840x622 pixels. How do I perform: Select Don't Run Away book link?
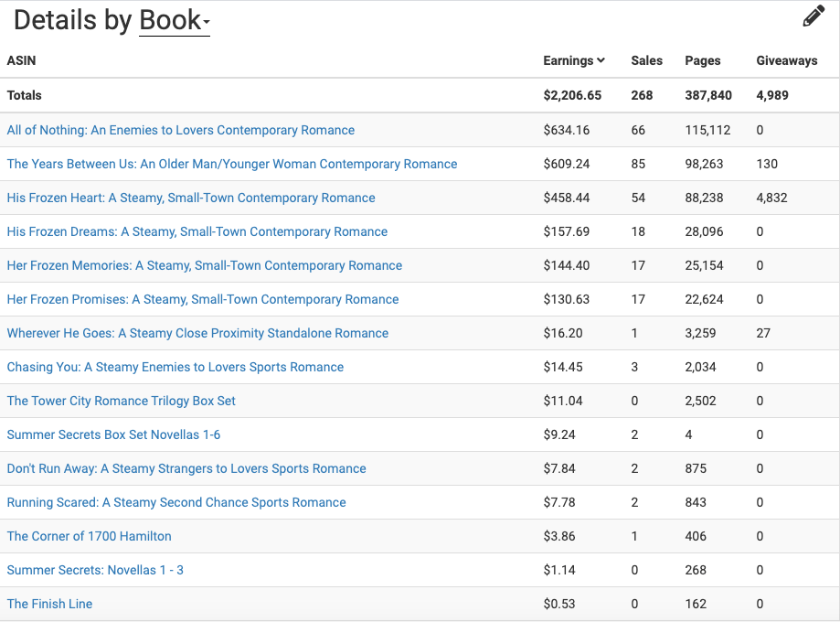click(x=186, y=468)
